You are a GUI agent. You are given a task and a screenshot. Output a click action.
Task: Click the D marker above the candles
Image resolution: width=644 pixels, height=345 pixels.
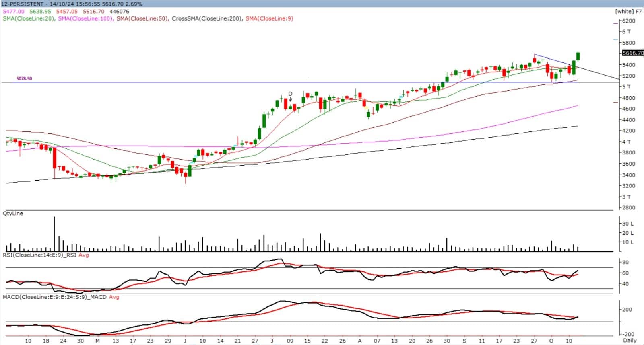click(290, 94)
